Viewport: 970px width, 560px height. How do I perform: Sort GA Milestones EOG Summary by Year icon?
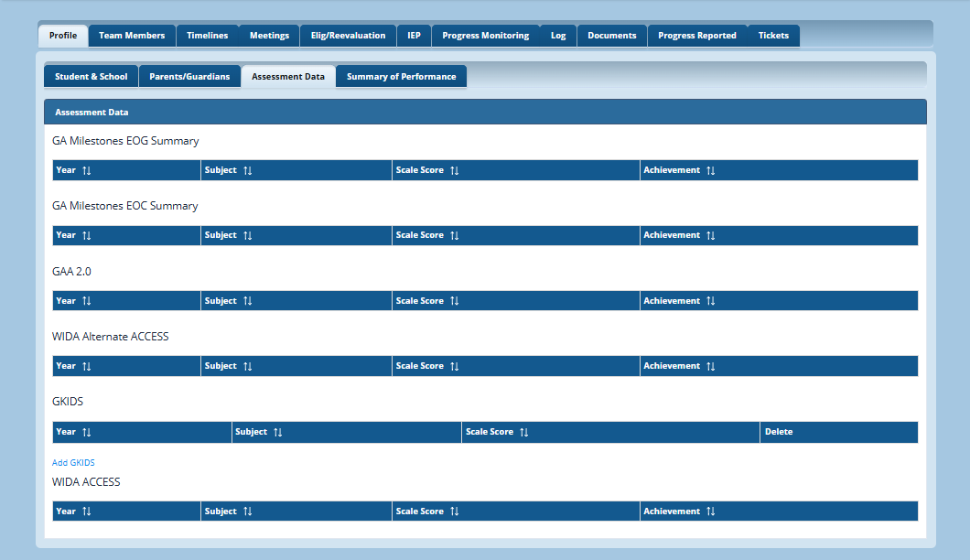tap(87, 170)
